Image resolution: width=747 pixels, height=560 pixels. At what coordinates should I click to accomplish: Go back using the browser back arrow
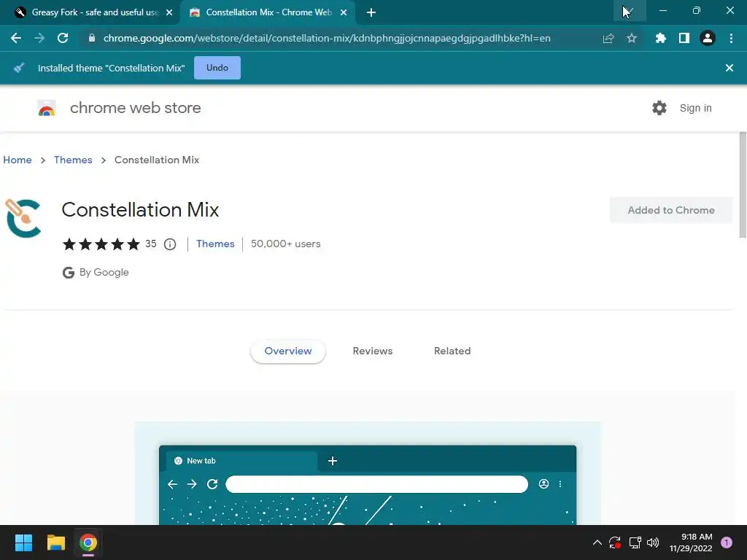pyautogui.click(x=16, y=38)
